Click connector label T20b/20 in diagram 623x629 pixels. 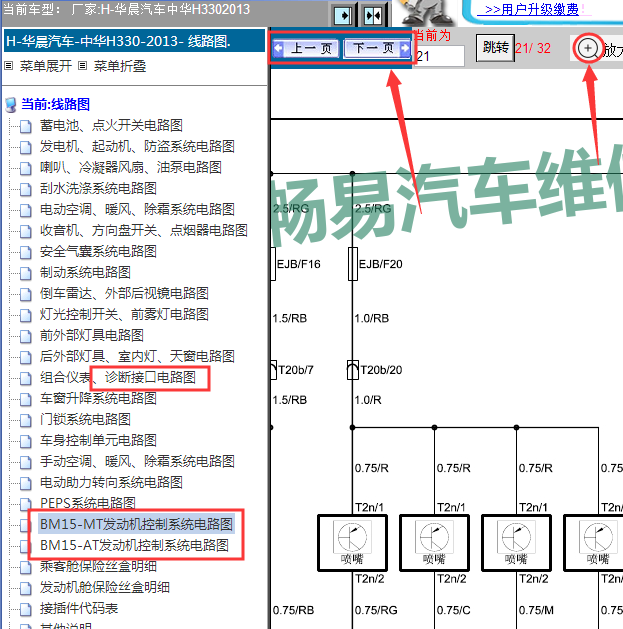381,370
